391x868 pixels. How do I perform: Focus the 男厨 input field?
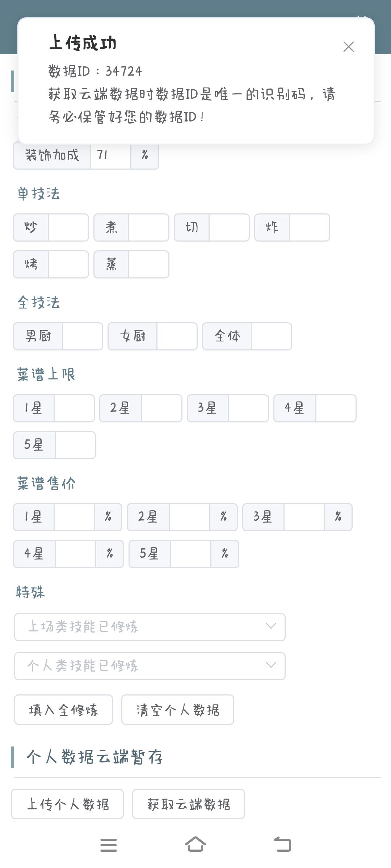(83, 336)
